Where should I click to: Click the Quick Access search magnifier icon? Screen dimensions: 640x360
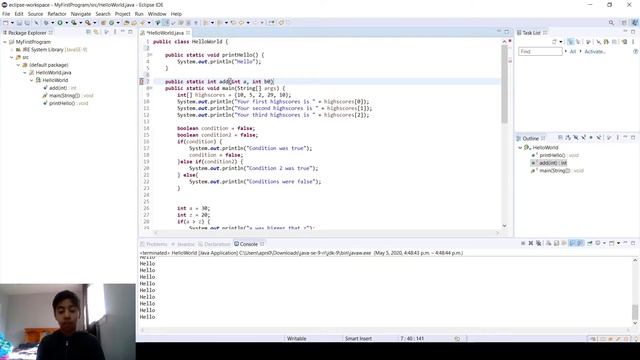click(x=611, y=23)
